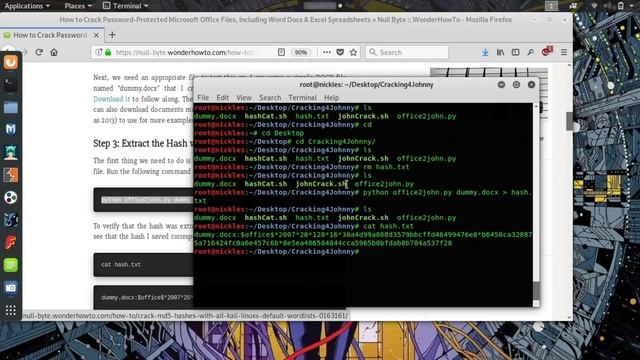Screen dimensions: 640x360
Task: Open terminal Edit menu
Action: pos(222,98)
